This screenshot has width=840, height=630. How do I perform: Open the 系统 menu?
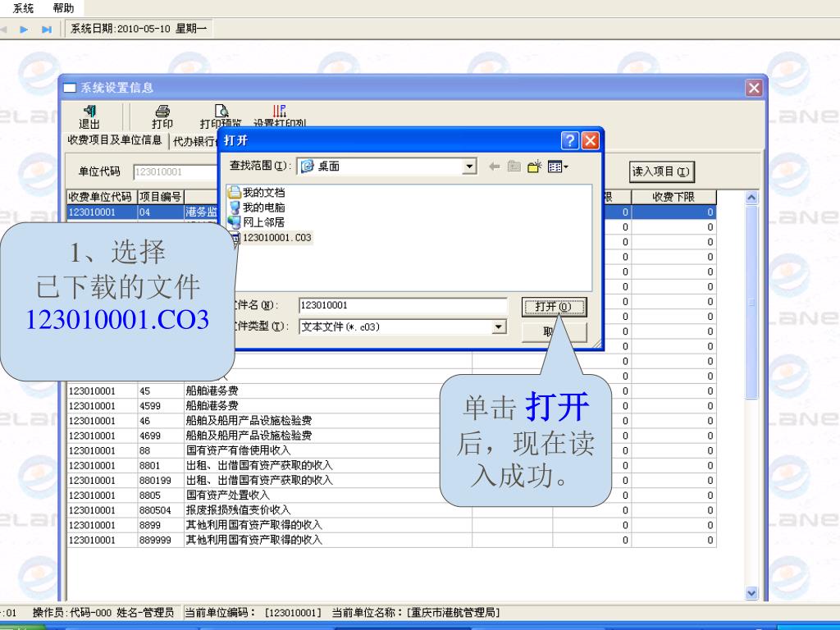pos(23,8)
